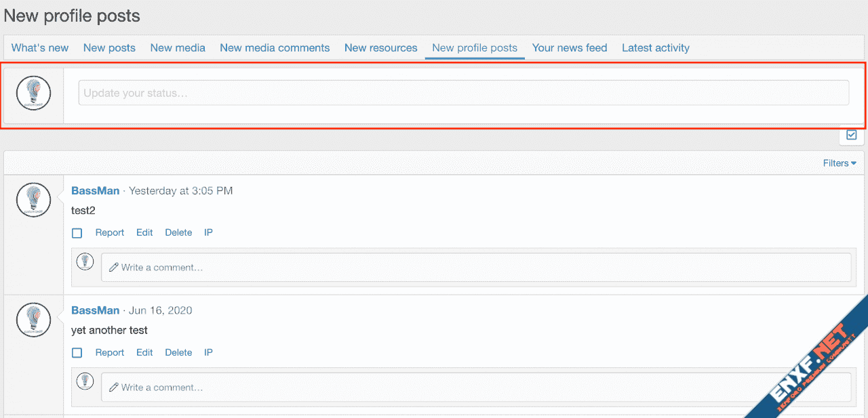868x418 pixels.
Task: Open the New media comments tab
Action: tap(275, 48)
